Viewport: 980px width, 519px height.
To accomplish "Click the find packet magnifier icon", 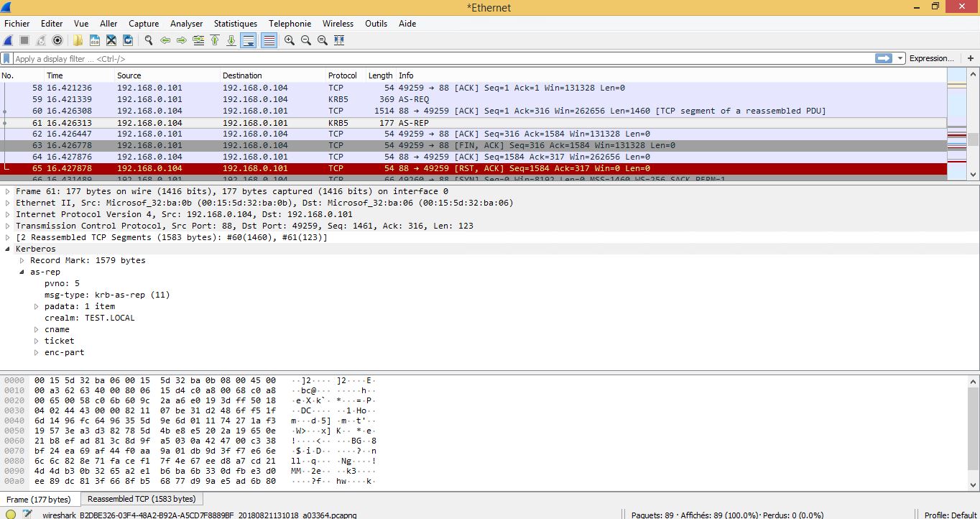I will (x=149, y=41).
